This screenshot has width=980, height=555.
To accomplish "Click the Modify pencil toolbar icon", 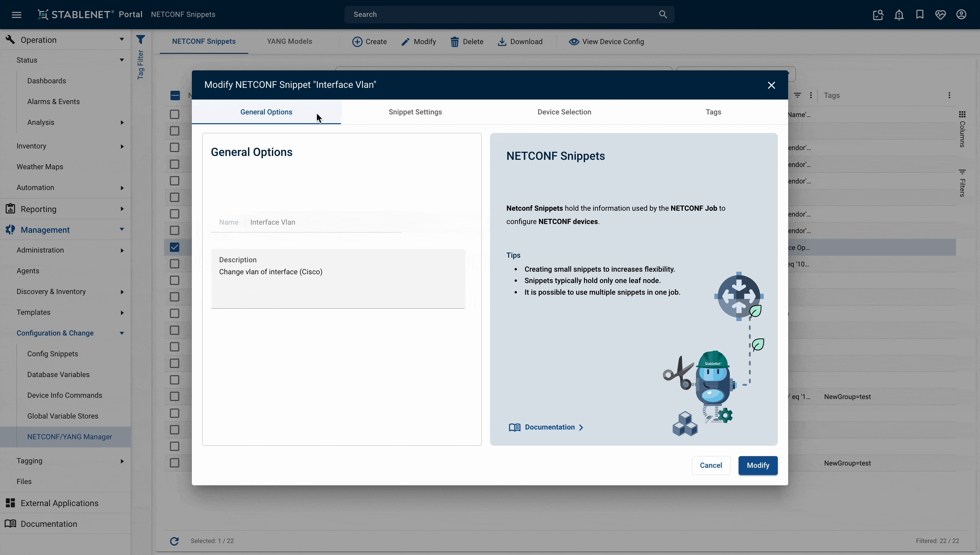I will tap(405, 42).
